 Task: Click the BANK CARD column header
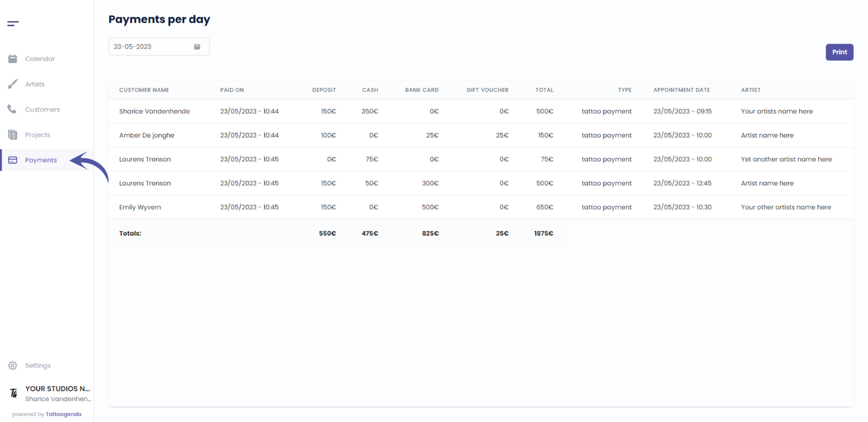[x=422, y=90]
